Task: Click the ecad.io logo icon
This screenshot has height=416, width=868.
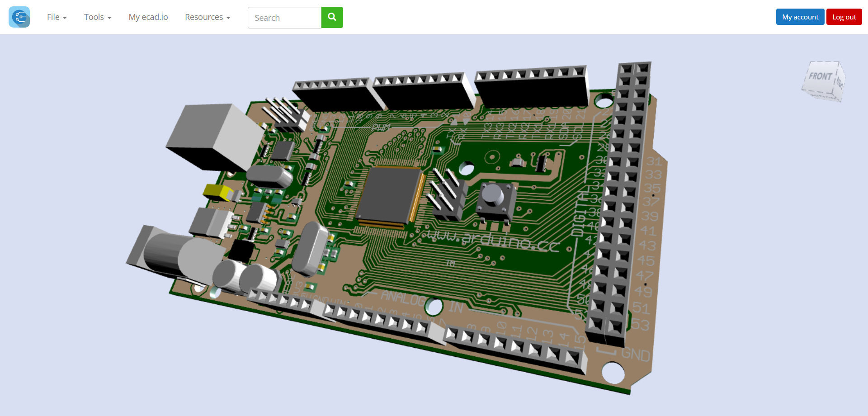Action: tap(19, 17)
